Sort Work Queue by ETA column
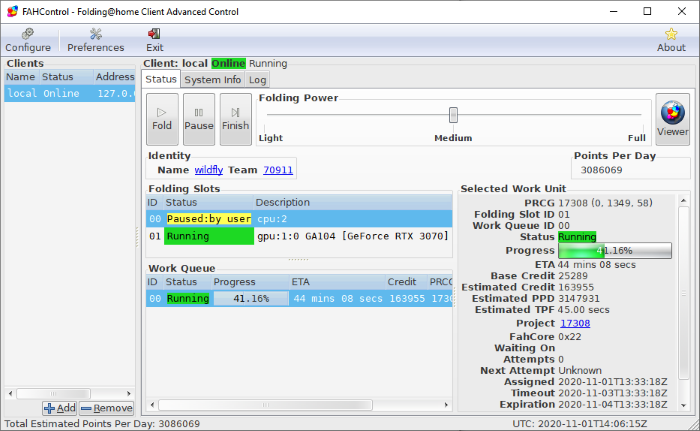 coord(337,282)
